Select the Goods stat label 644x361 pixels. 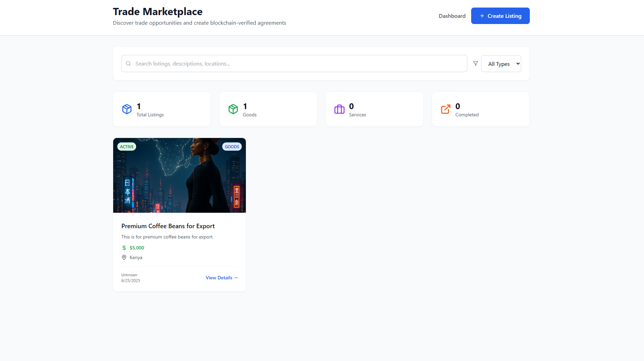(x=250, y=115)
